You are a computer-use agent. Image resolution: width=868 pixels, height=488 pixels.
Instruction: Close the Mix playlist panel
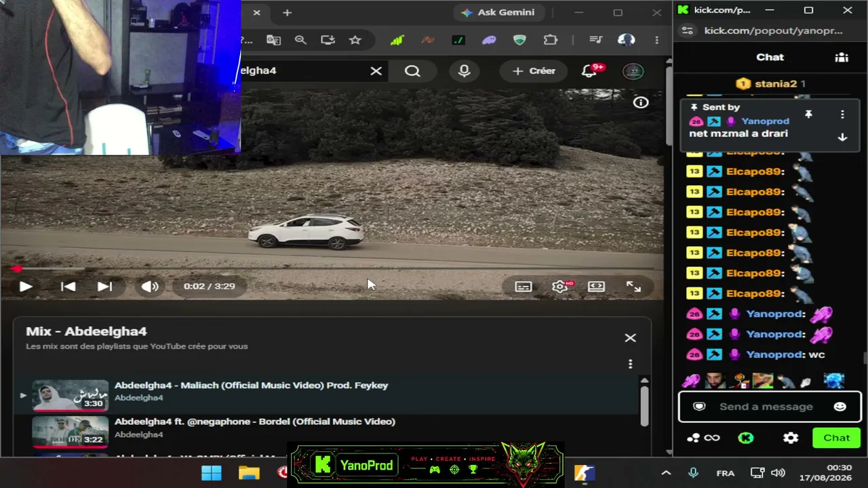tap(630, 338)
